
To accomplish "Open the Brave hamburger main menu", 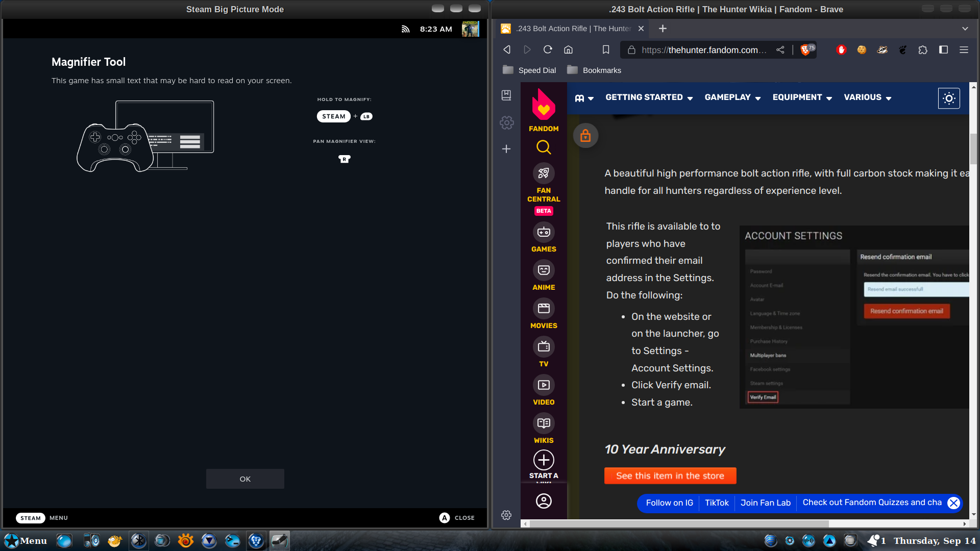I will pos(964,49).
